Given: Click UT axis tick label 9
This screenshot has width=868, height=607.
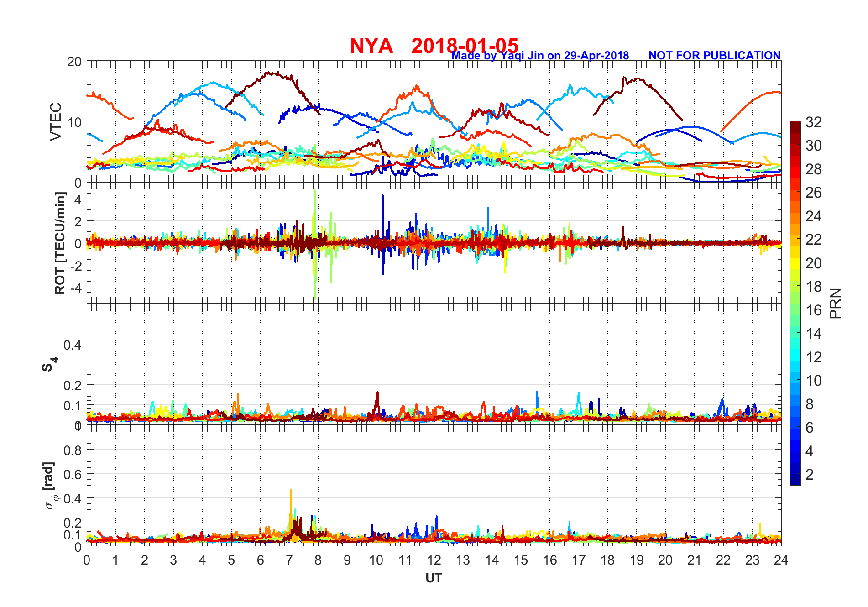Looking at the screenshot, I should coord(347,560).
